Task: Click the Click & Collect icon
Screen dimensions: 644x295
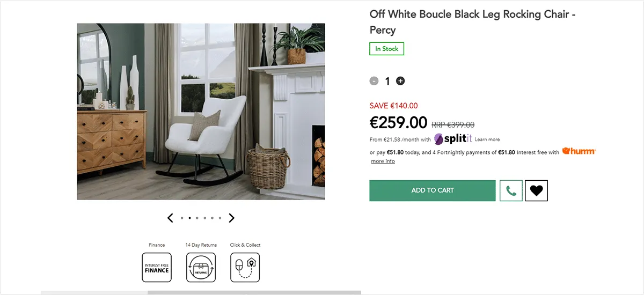Action: click(245, 267)
